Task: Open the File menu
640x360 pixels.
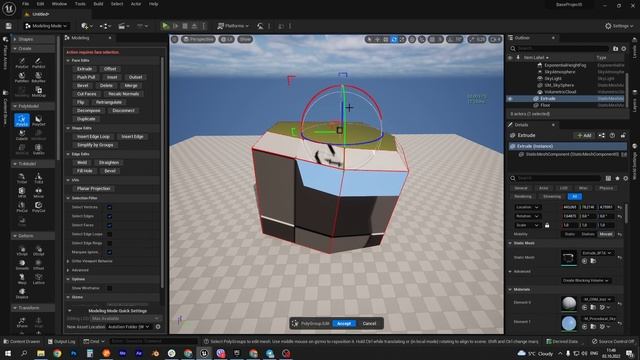Action: tap(25, 4)
